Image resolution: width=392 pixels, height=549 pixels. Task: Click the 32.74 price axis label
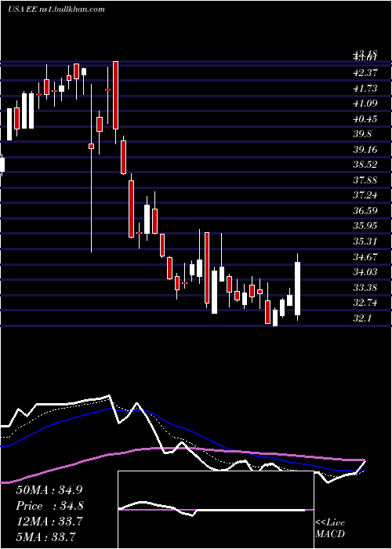365,303
